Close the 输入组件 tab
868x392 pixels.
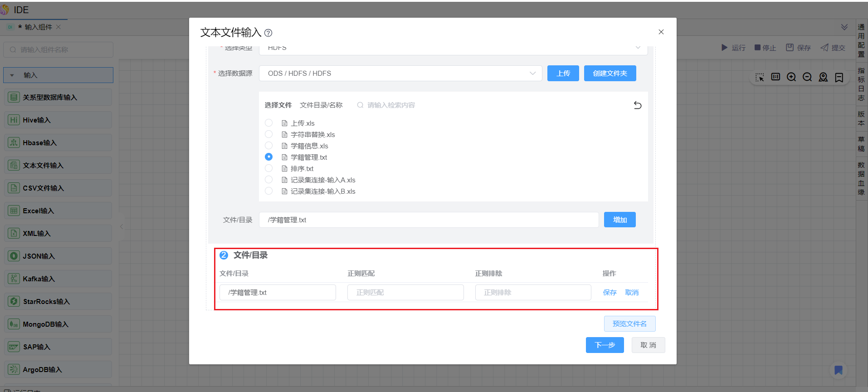(59, 27)
